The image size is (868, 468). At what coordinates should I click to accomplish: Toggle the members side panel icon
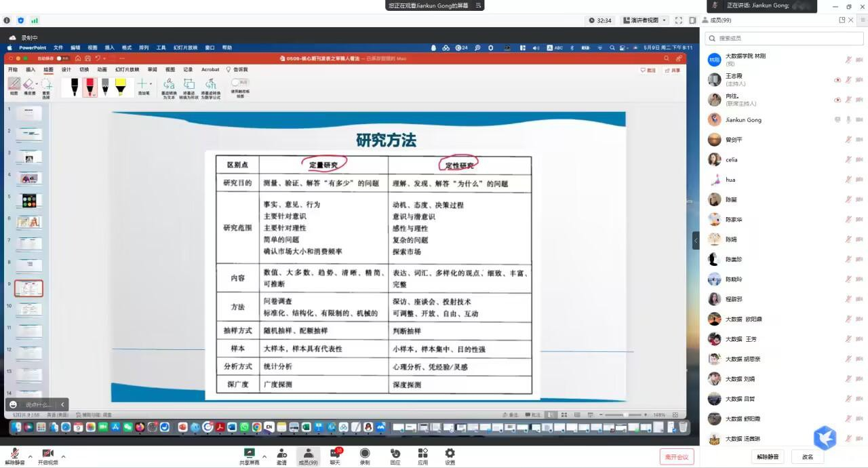[x=692, y=20]
